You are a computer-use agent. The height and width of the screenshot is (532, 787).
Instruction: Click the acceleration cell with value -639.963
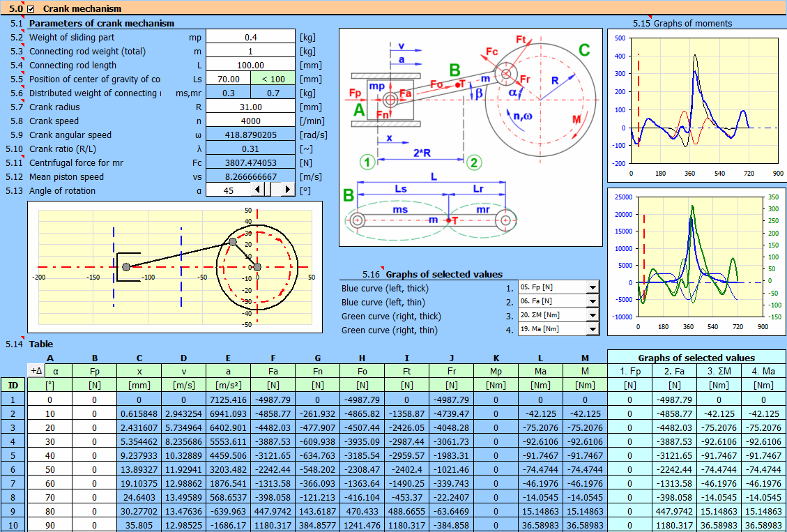pos(229,512)
